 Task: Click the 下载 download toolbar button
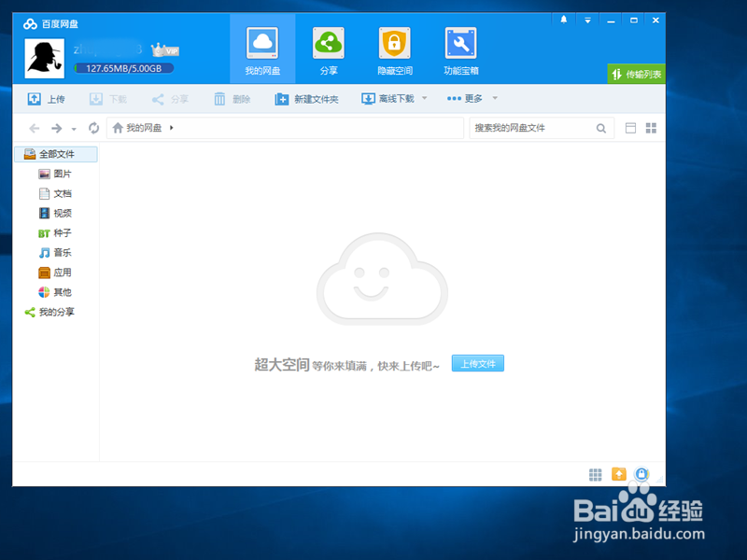coord(108,99)
